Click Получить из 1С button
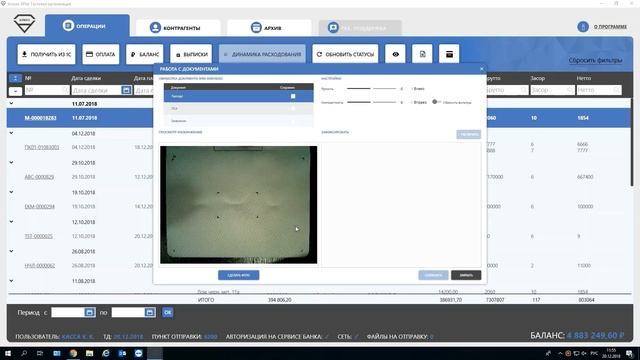Screen dimensions: 640x360 pos(47,54)
